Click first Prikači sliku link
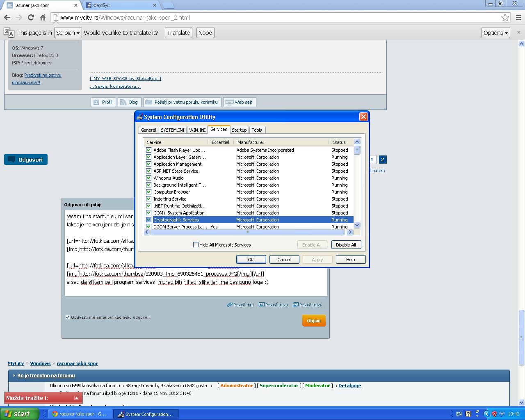 coord(273,305)
